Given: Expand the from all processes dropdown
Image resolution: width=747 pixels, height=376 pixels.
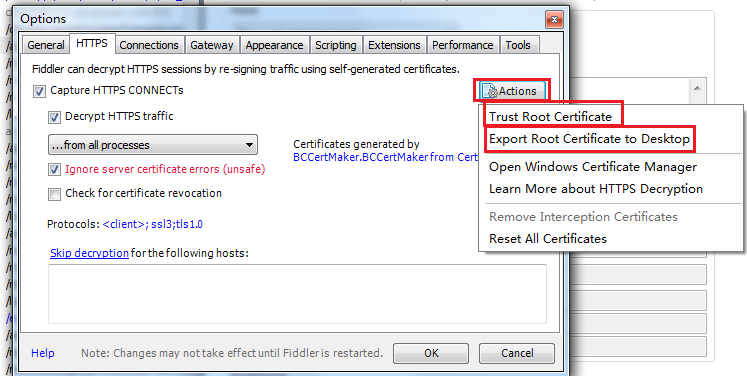Looking at the screenshot, I should tap(153, 145).
